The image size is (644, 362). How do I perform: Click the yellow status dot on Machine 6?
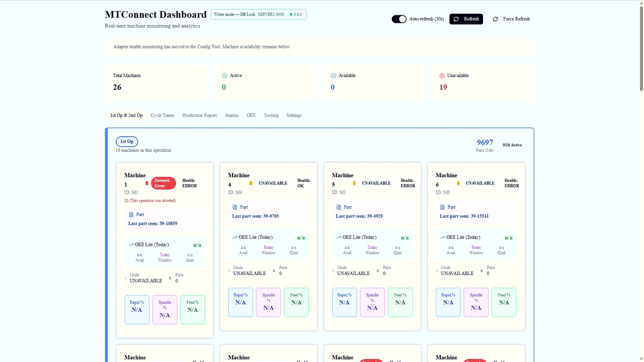[458, 183]
